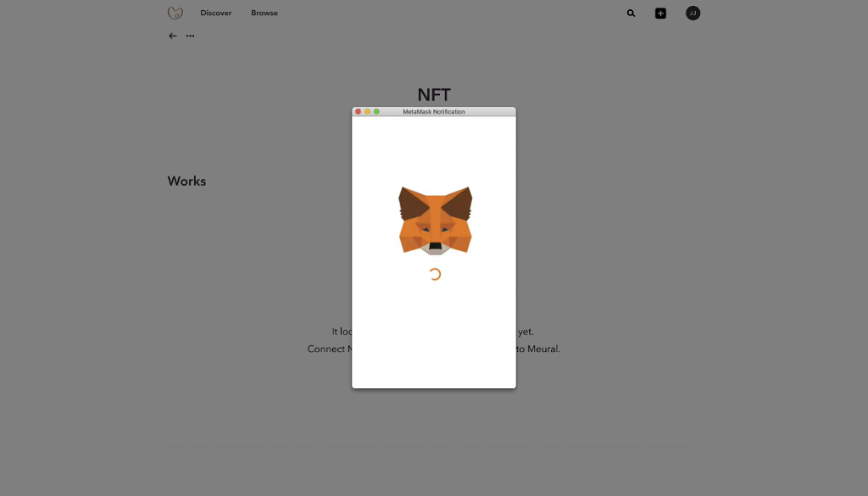The width and height of the screenshot is (868, 496).
Task: Click the orange loading spinner
Action: point(435,274)
